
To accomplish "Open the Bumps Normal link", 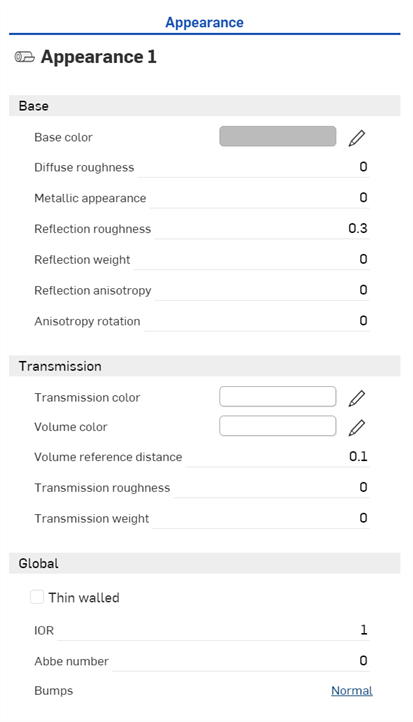I will click(352, 691).
